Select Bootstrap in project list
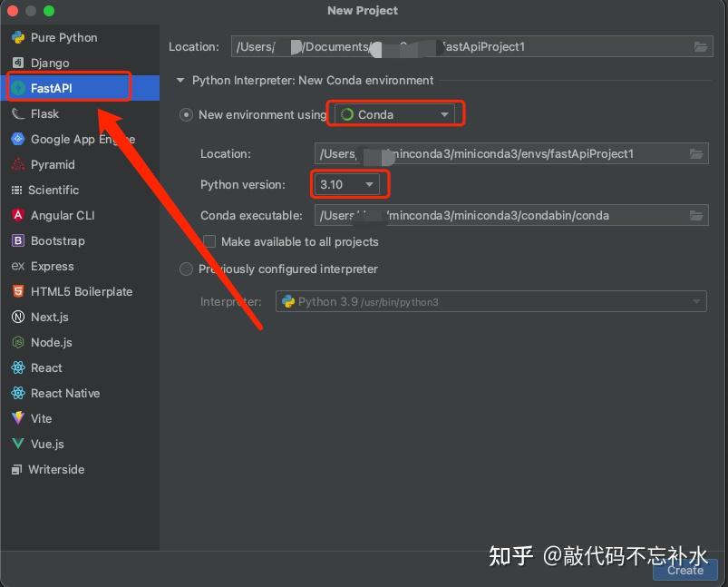This screenshot has width=728, height=587. pos(80,240)
